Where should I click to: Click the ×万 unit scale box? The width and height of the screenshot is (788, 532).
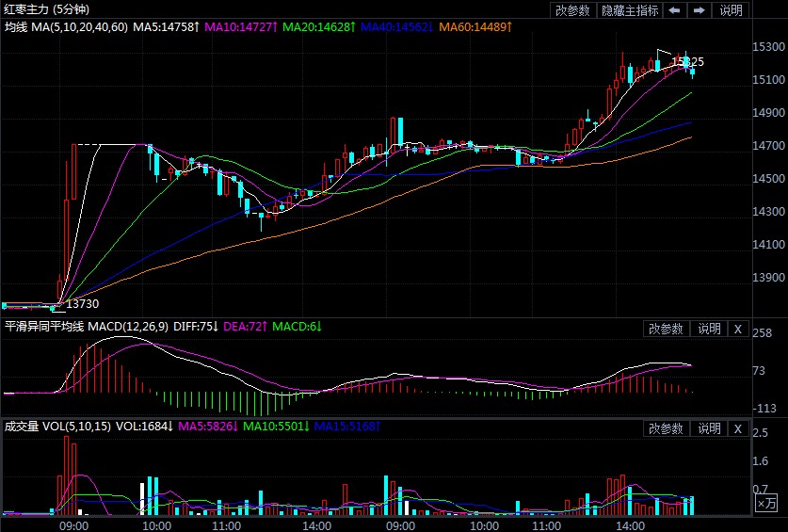[x=767, y=505]
